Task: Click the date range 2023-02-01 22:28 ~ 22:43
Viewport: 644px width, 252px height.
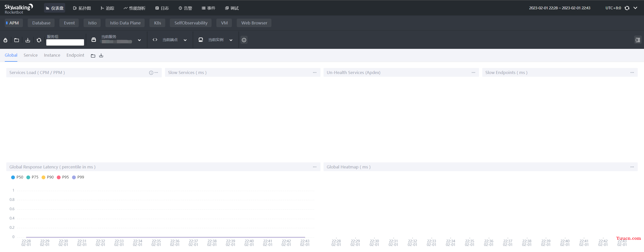Action: point(559,8)
